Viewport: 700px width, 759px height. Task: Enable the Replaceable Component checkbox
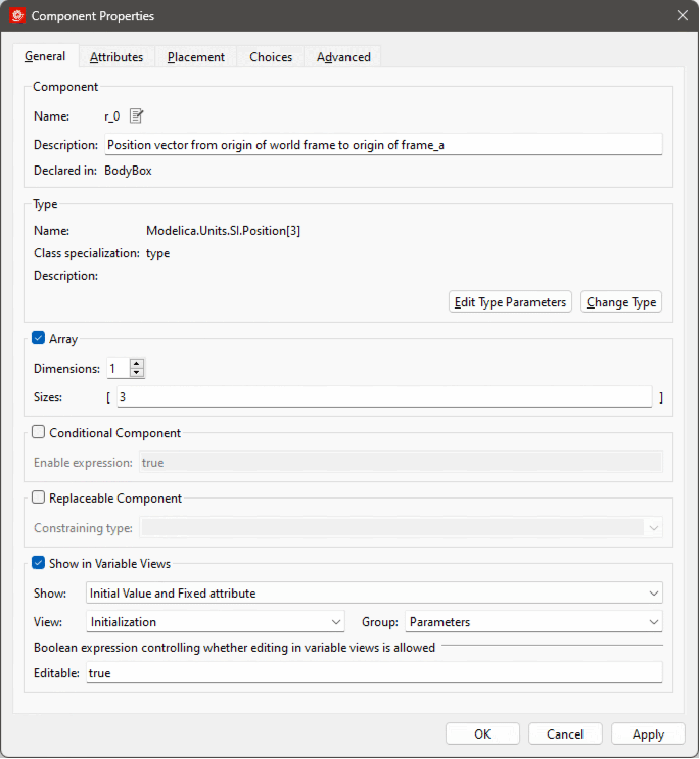pos(38,497)
